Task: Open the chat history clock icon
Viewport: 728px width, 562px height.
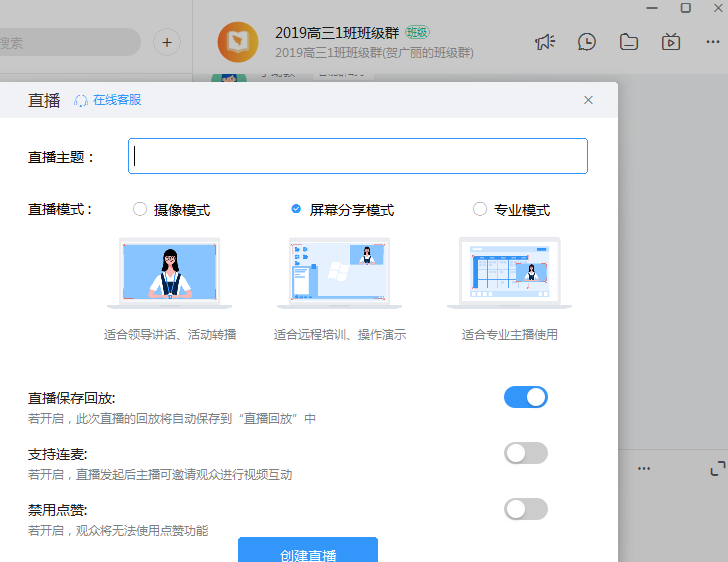Action: coord(587,42)
